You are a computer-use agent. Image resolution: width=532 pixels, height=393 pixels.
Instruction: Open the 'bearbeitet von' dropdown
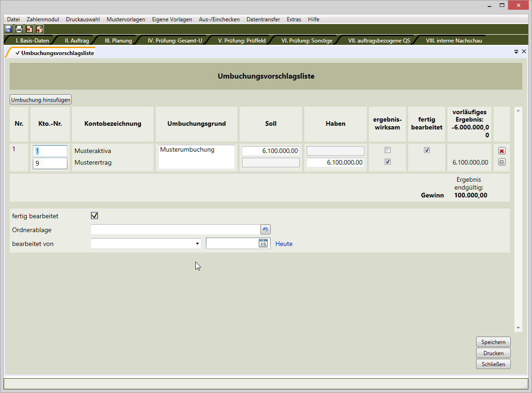click(197, 244)
